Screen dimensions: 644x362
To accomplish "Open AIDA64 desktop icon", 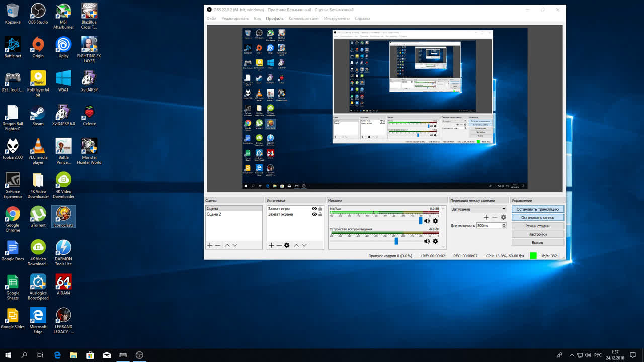I will (x=63, y=285).
